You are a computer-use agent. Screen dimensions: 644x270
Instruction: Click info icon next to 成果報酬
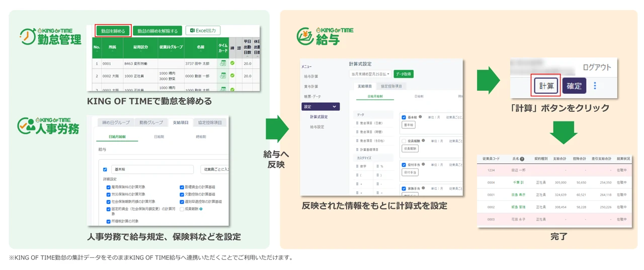click(x=201, y=209)
